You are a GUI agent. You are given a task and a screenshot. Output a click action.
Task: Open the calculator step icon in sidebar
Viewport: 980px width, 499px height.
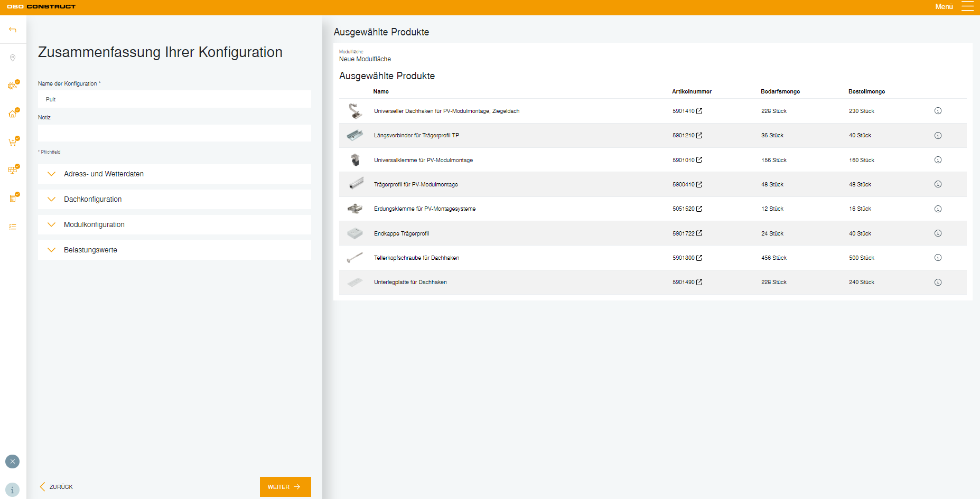coord(13,198)
